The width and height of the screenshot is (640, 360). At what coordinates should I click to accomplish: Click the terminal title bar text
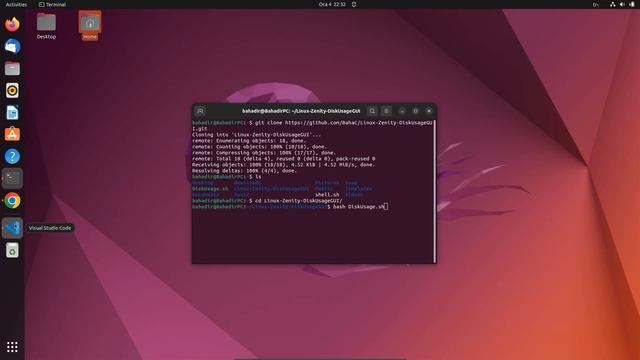[301, 111]
